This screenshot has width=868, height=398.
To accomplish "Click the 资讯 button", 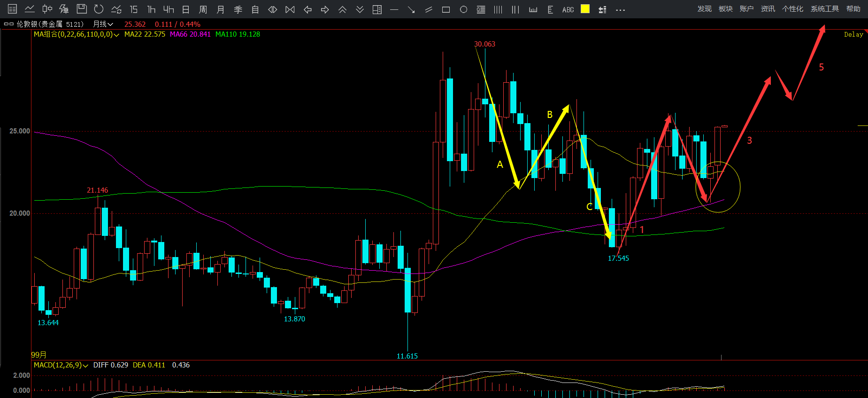I will click(768, 9).
